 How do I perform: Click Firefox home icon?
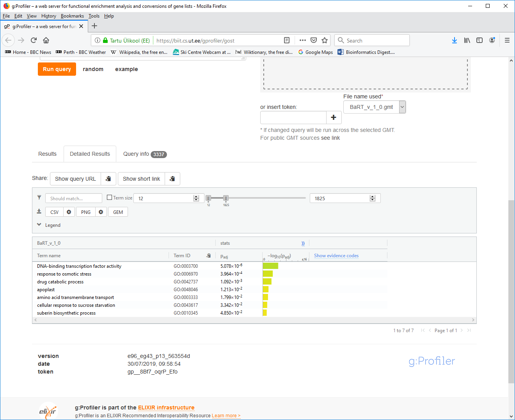pyautogui.click(x=46, y=40)
